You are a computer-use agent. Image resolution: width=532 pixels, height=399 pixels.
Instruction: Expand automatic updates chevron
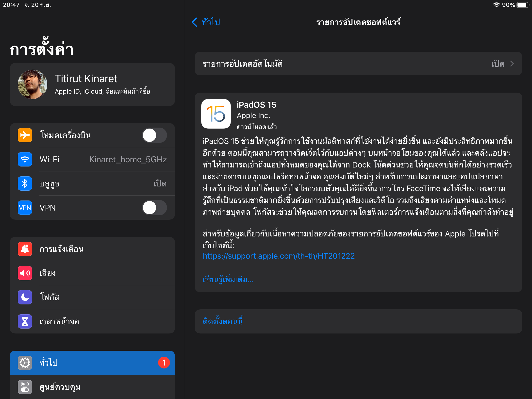tap(512, 64)
